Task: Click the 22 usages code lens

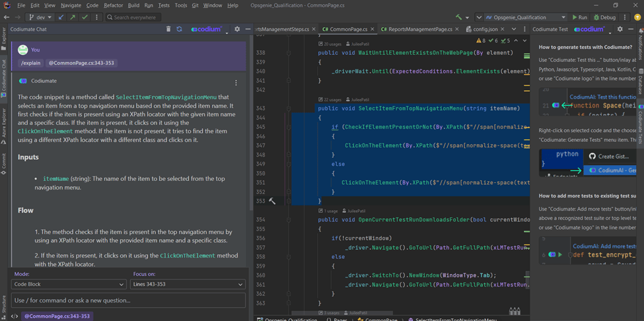Action: [330, 99]
